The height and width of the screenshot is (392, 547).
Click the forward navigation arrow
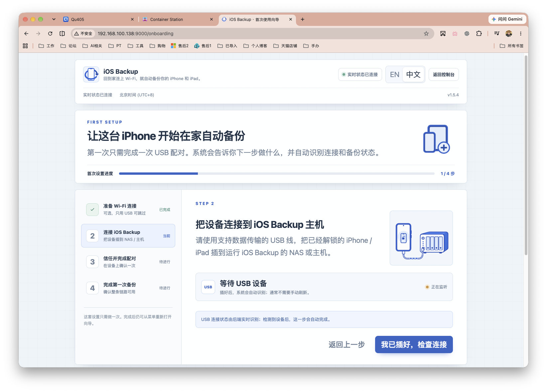tap(38, 34)
